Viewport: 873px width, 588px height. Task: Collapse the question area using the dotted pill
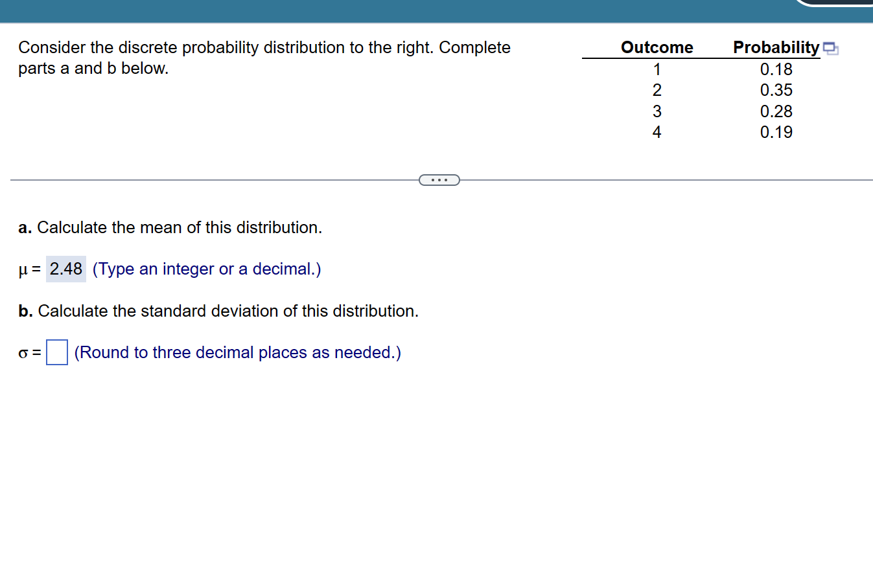coord(439,179)
